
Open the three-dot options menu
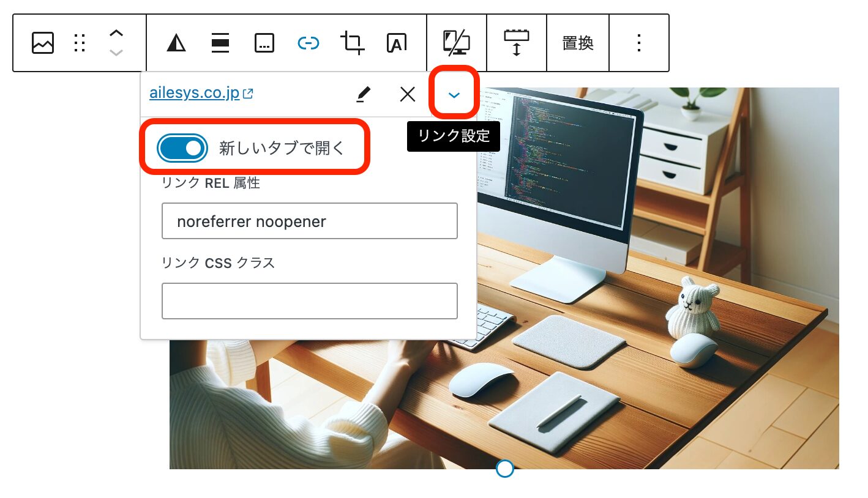pyautogui.click(x=639, y=43)
